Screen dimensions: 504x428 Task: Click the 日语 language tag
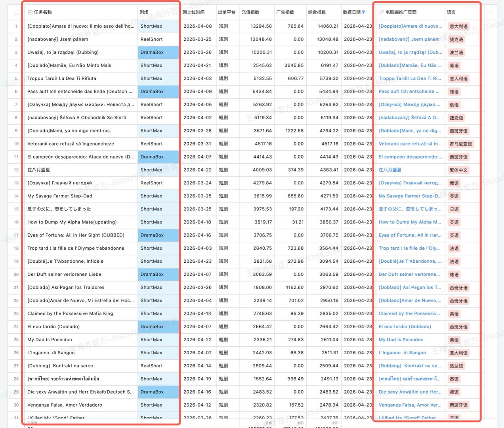[454, 209]
